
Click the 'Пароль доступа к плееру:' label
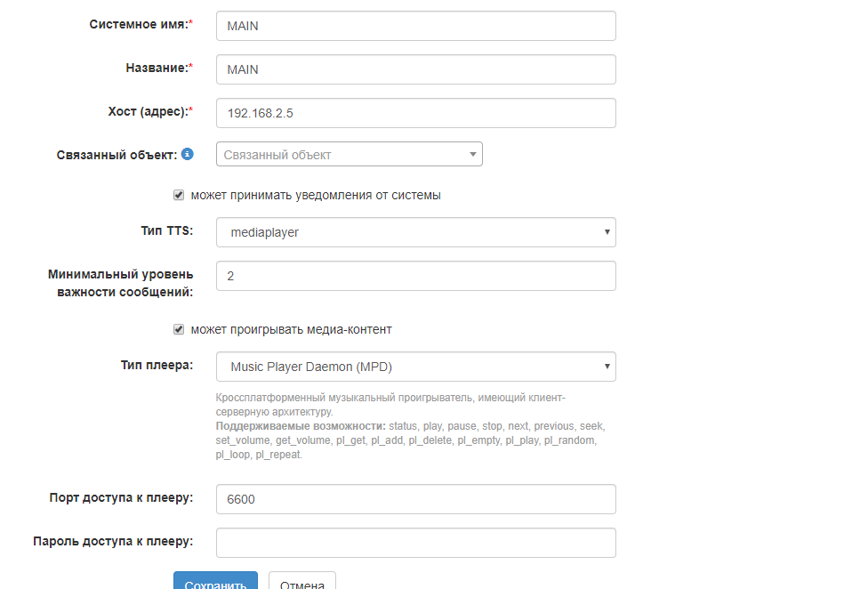click(113, 541)
